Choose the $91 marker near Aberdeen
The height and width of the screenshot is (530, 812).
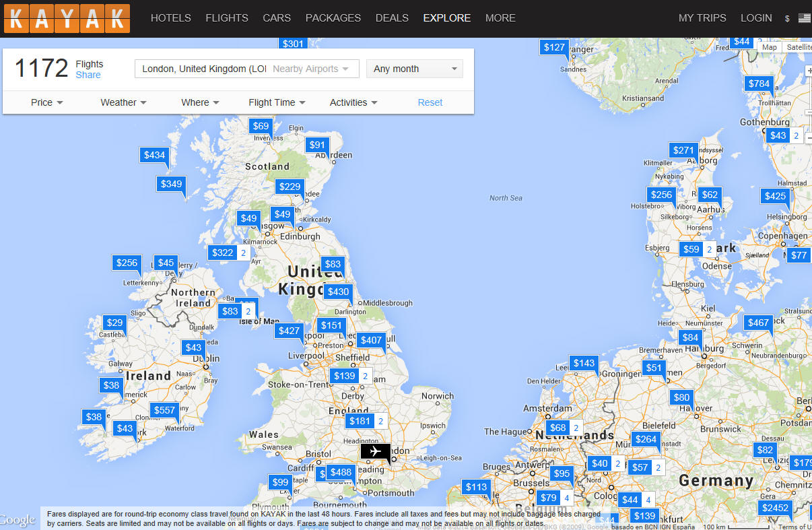pyautogui.click(x=317, y=145)
